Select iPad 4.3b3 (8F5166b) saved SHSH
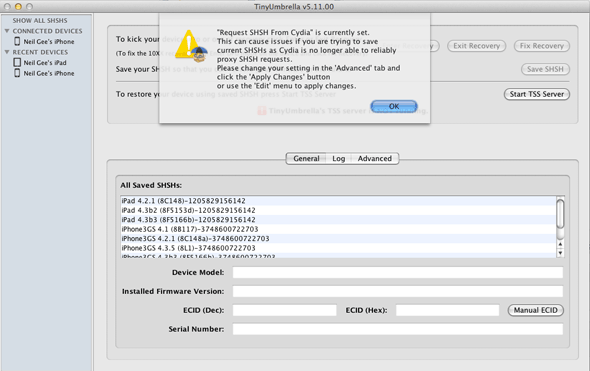The width and height of the screenshot is (590, 371). (x=338, y=220)
